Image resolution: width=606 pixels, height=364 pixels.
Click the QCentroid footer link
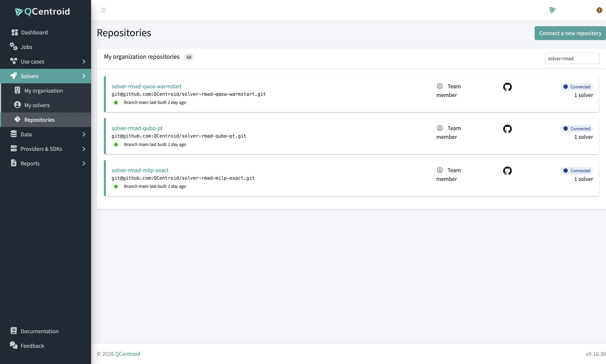(x=127, y=354)
